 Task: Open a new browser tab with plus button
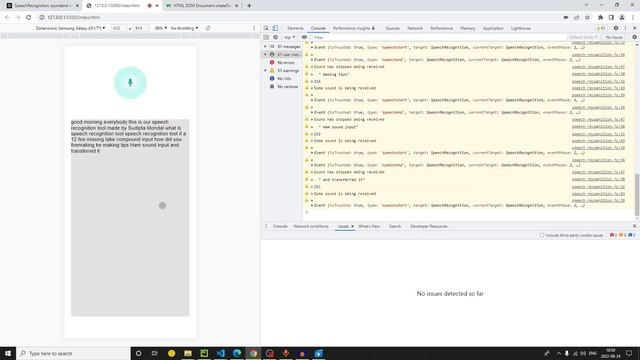[249, 6]
